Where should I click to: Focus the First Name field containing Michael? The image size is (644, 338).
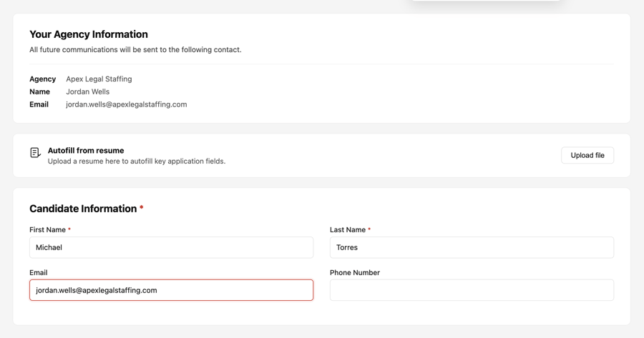click(x=171, y=247)
